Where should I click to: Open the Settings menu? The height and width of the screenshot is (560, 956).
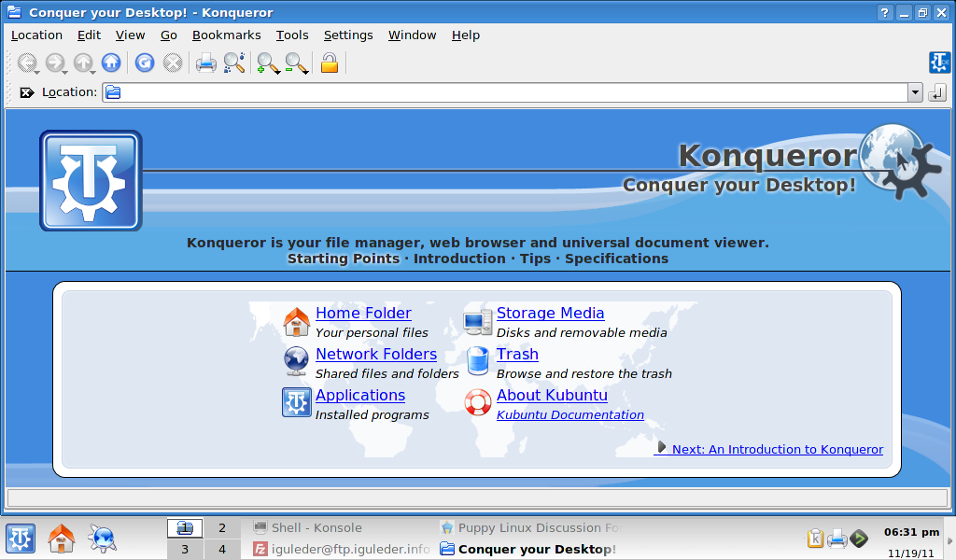pyautogui.click(x=348, y=35)
